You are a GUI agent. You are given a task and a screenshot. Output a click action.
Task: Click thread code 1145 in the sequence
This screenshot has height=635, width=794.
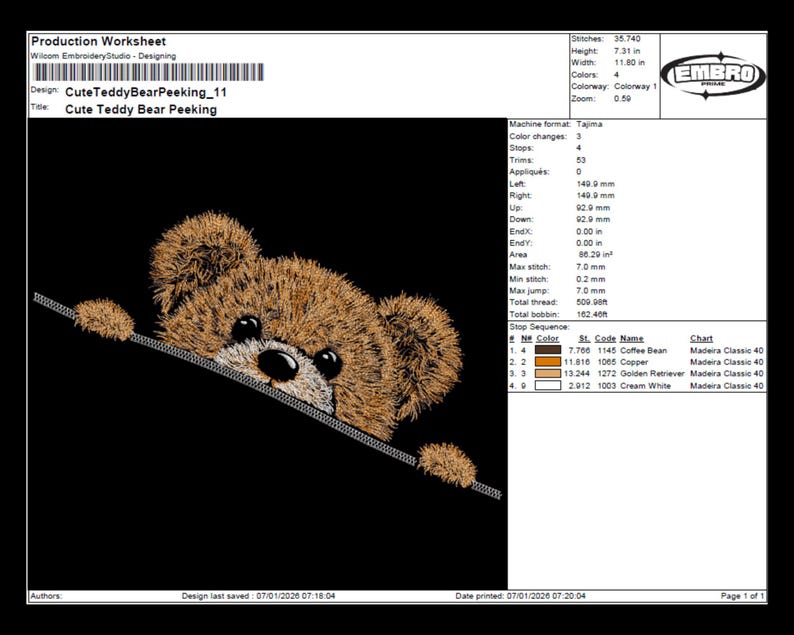click(x=606, y=350)
